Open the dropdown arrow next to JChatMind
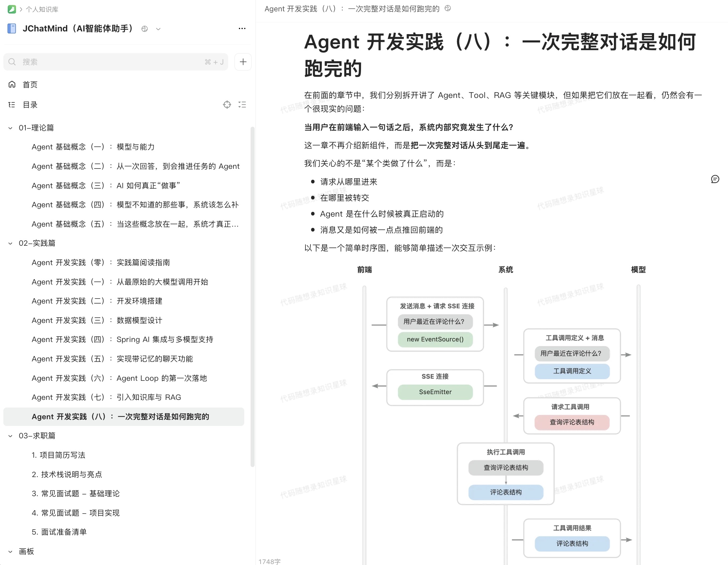Screen dimensions: 728x565 click(158, 29)
